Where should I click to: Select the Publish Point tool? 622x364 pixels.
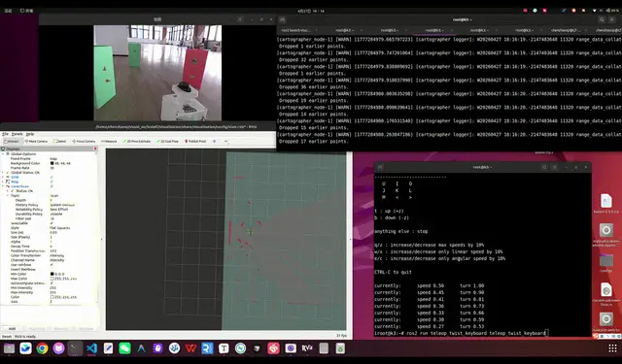click(195, 142)
